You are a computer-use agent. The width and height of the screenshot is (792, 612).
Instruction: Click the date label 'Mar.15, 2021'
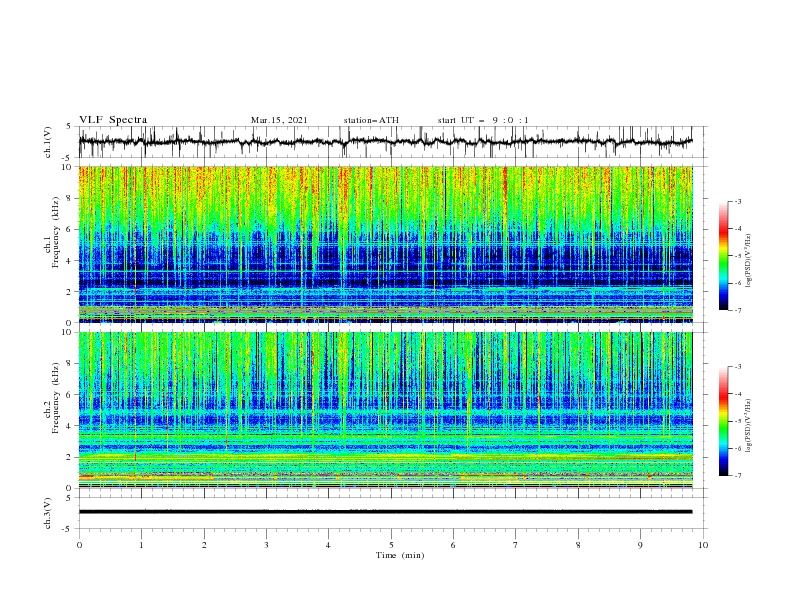coord(279,120)
